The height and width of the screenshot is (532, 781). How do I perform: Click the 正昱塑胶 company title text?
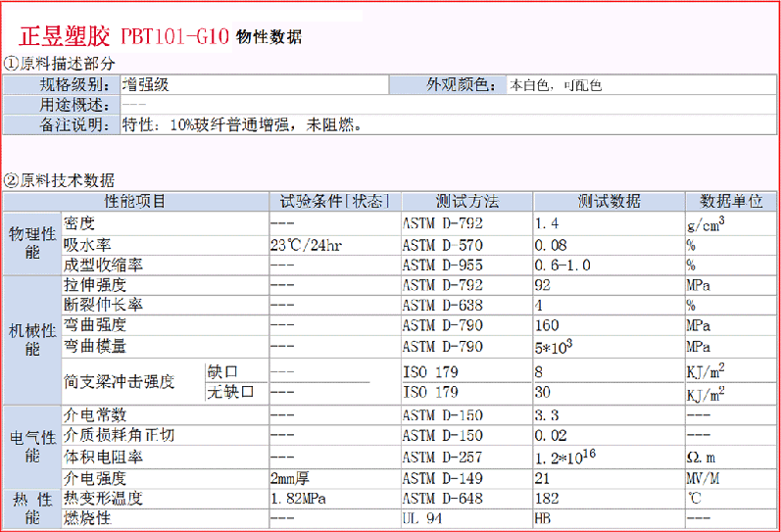[x=65, y=37]
